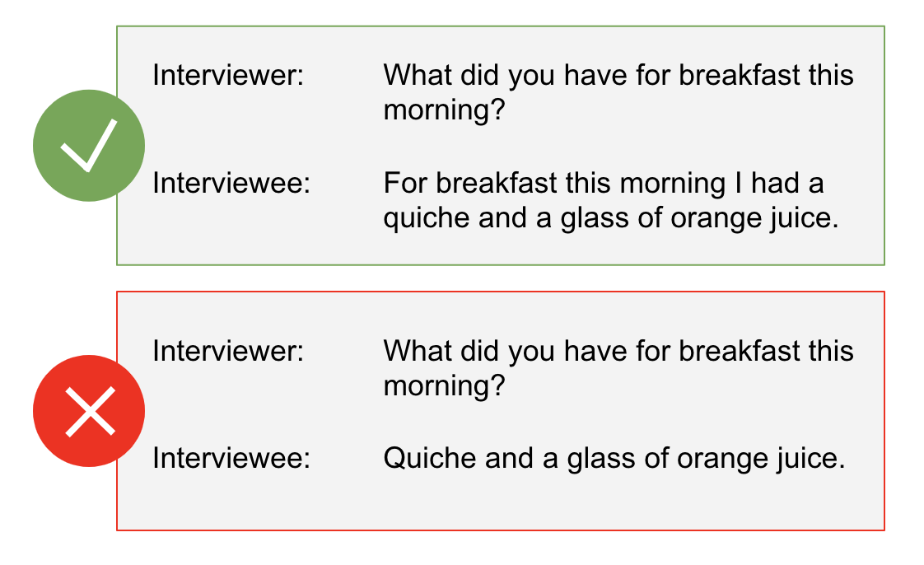Select "Interviewee:" label in red-bordered box
The width and height of the screenshot is (924, 565).
pyautogui.click(x=231, y=459)
